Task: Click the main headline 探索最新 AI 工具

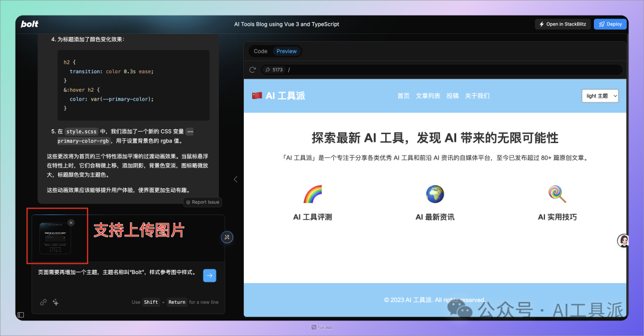Action: coord(435,138)
